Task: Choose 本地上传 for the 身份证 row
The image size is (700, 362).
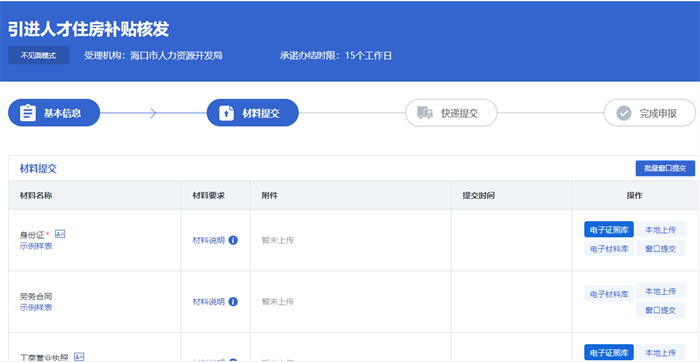Action: tap(661, 230)
